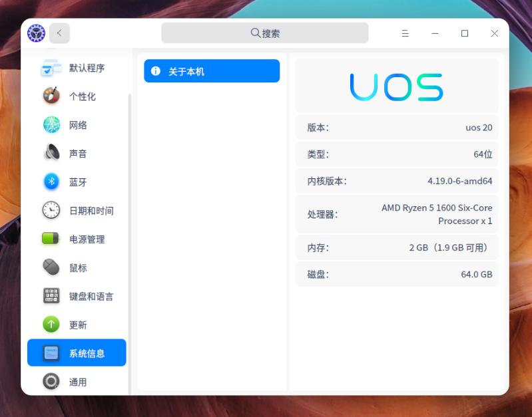The width and height of the screenshot is (532, 417).
Task: Open 鼠标 mouse settings
Action: pyautogui.click(x=77, y=267)
